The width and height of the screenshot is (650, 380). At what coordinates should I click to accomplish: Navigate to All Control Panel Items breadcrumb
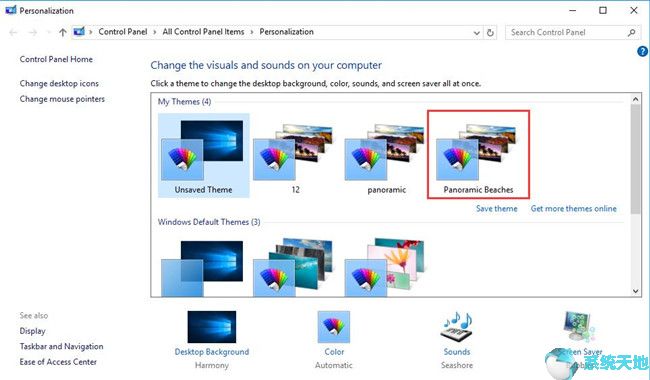click(x=203, y=32)
